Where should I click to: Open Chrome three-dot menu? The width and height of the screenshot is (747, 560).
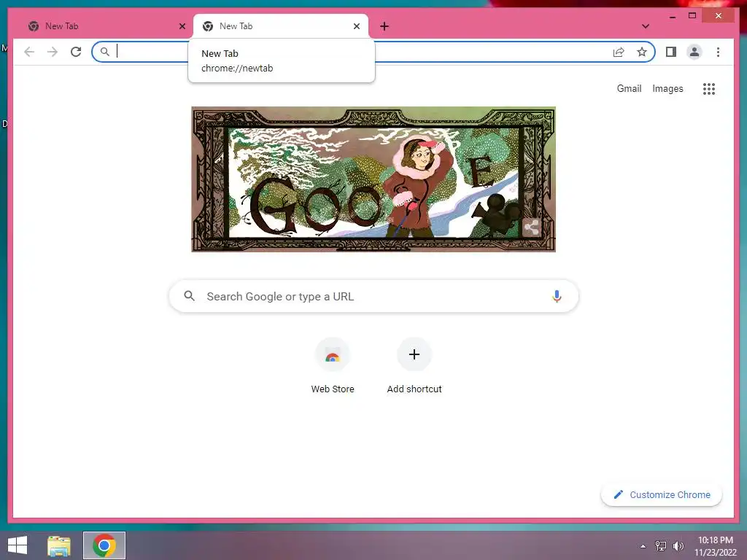pyautogui.click(x=718, y=52)
